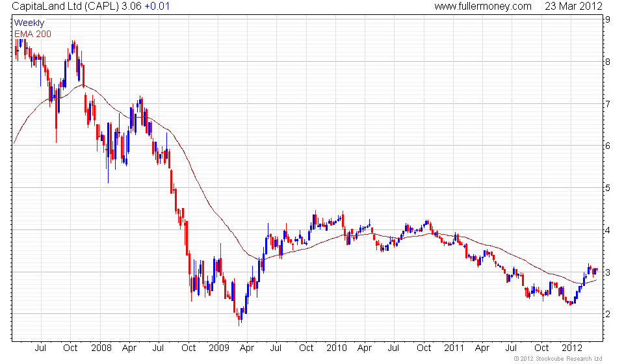Click the price change value +0.01

pyautogui.click(x=157, y=6)
